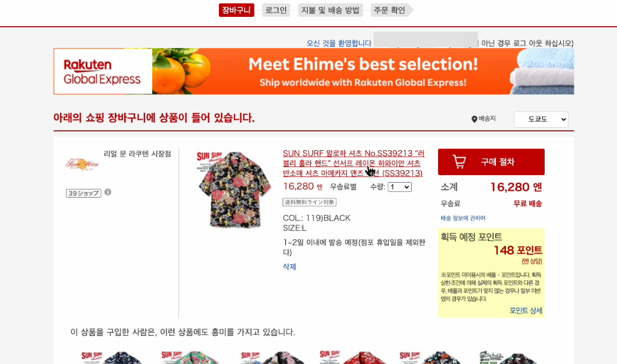Open the SUN SURF aloha shirt product link
The height and width of the screenshot is (364, 617).
[353, 163]
